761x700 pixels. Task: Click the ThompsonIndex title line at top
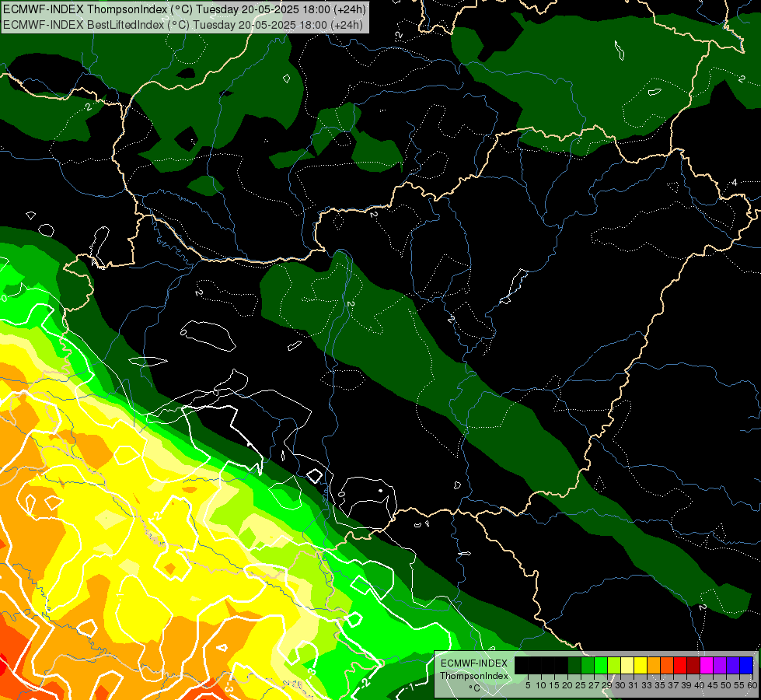(184, 9)
